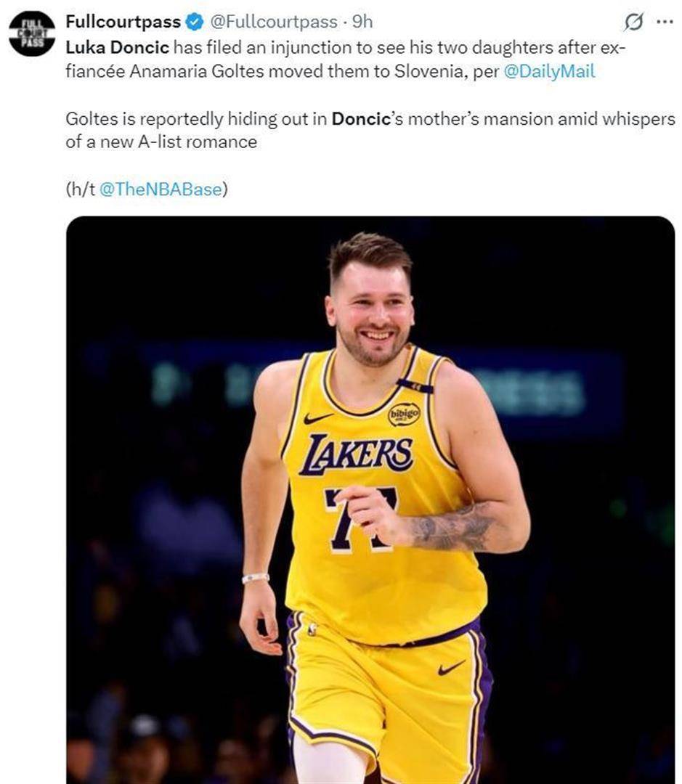682x784 pixels.
Task: Open the @DailyMail mention link
Action: (548, 73)
